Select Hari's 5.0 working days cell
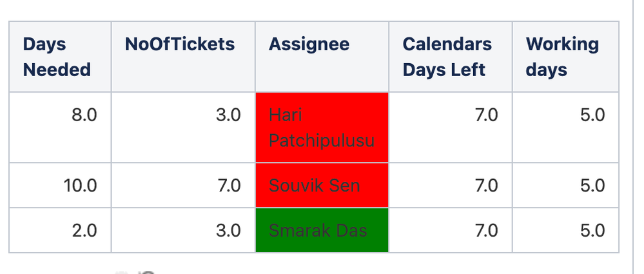Viewport: 644px width, 274px height. (x=565, y=128)
